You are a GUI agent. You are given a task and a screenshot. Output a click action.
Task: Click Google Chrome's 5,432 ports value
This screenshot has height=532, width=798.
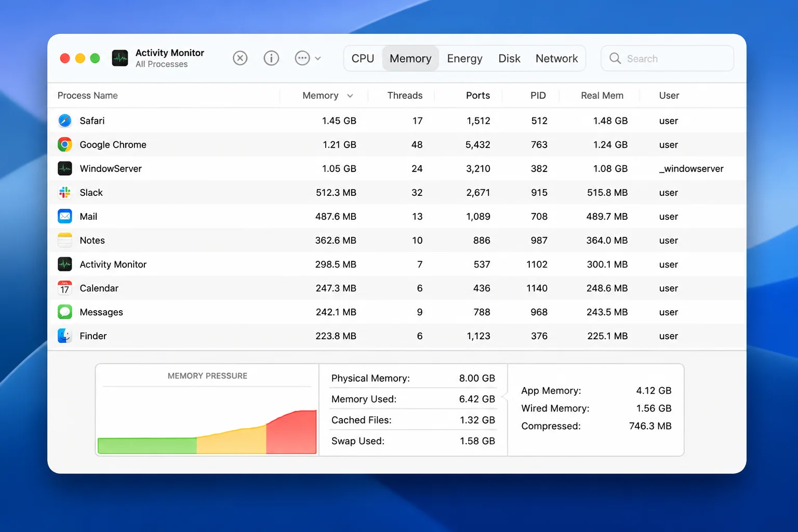point(478,144)
